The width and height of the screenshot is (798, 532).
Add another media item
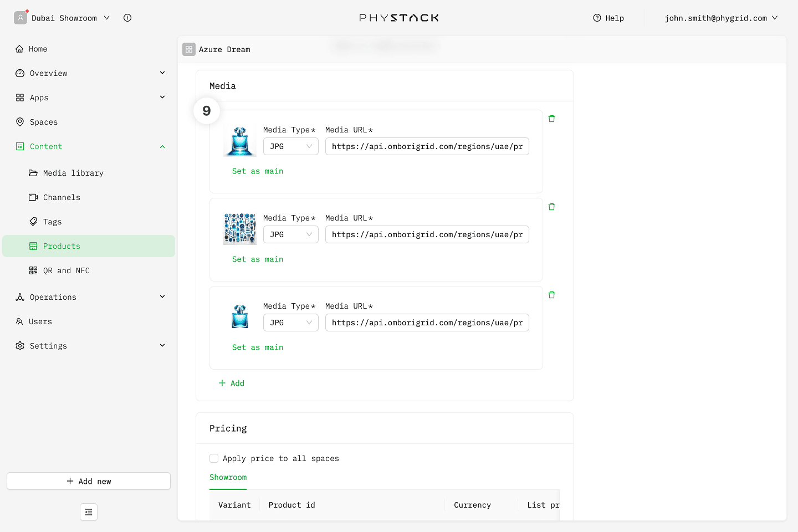pyautogui.click(x=232, y=383)
